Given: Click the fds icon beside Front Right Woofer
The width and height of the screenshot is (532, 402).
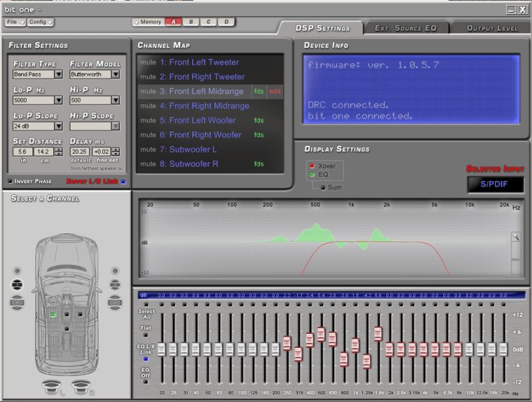Looking at the screenshot, I should [258, 135].
